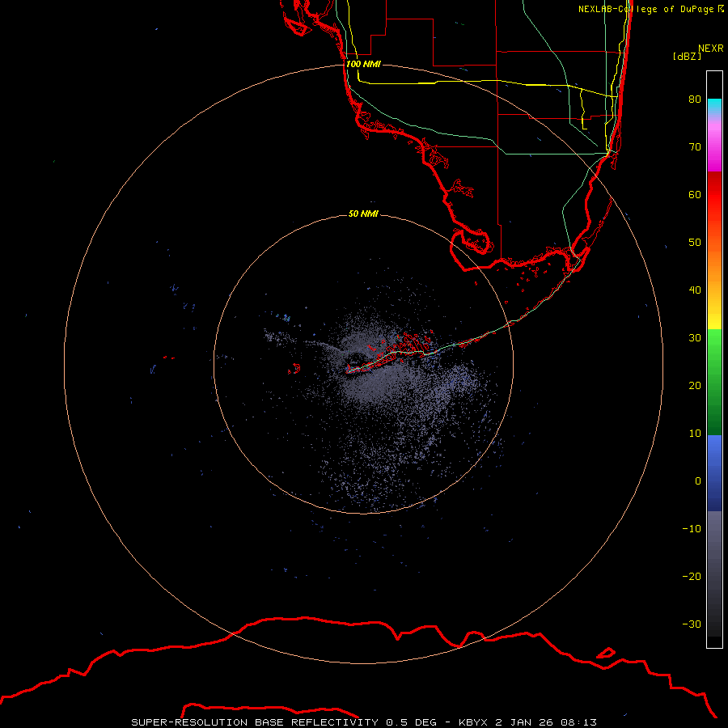
Task: Click the 80 dBZ scale value
Action: click(x=695, y=99)
